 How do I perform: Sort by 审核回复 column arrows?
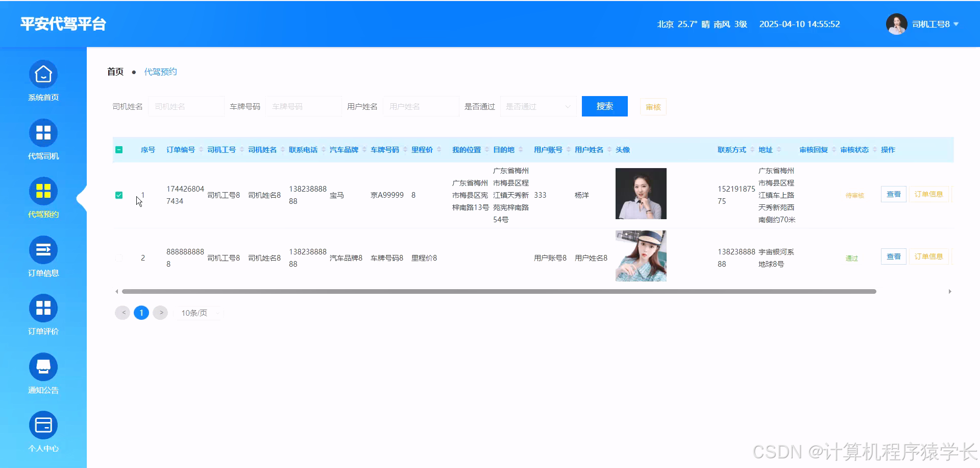click(834, 150)
